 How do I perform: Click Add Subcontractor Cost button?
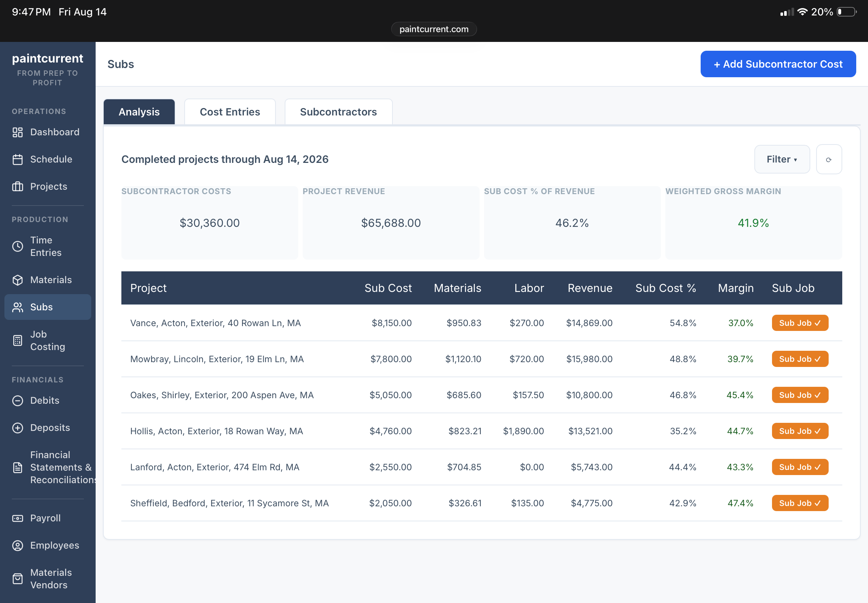(778, 64)
